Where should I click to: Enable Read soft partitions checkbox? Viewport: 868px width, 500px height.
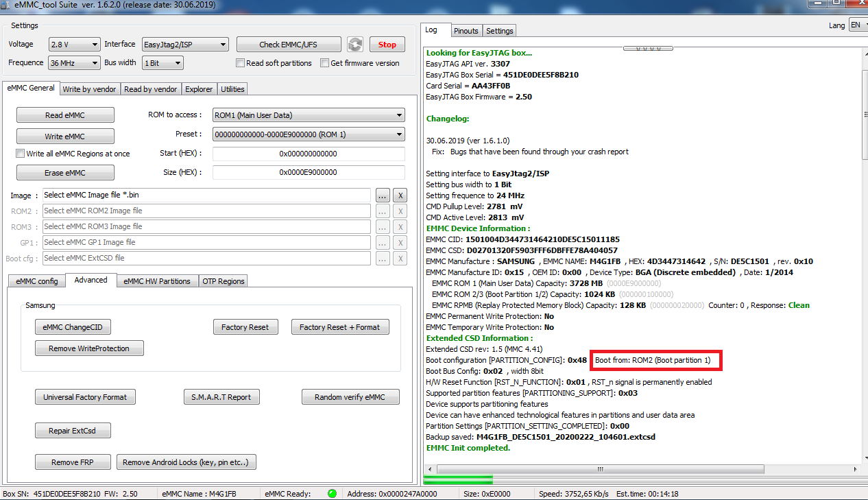[240, 63]
